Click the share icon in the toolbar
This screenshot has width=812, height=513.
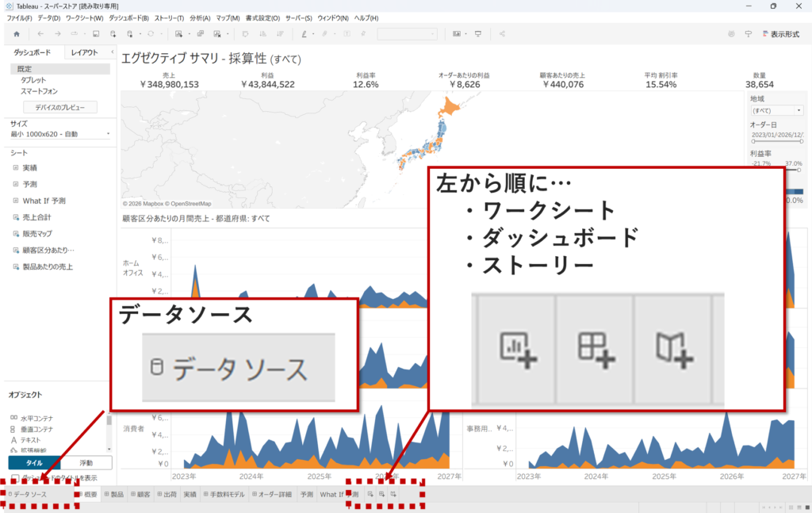503,34
